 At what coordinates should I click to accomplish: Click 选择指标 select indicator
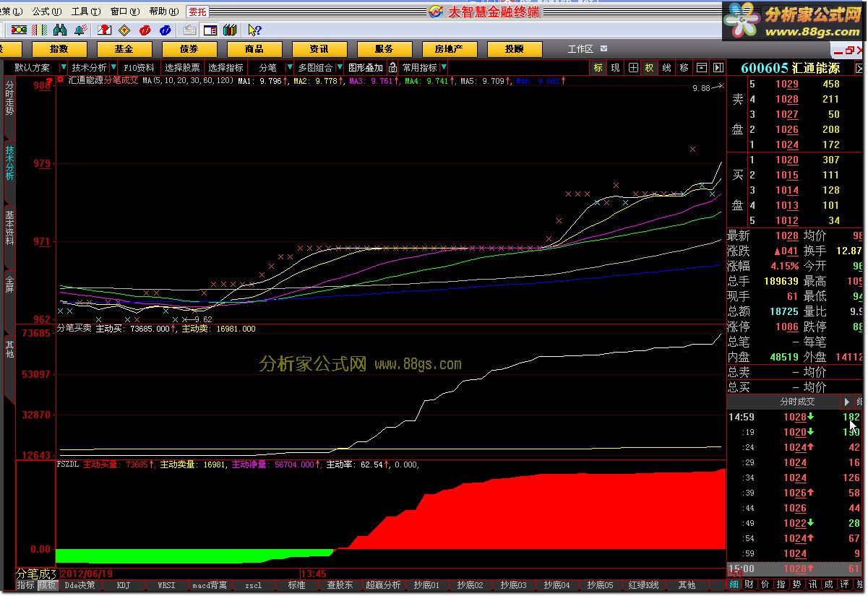[x=226, y=67]
